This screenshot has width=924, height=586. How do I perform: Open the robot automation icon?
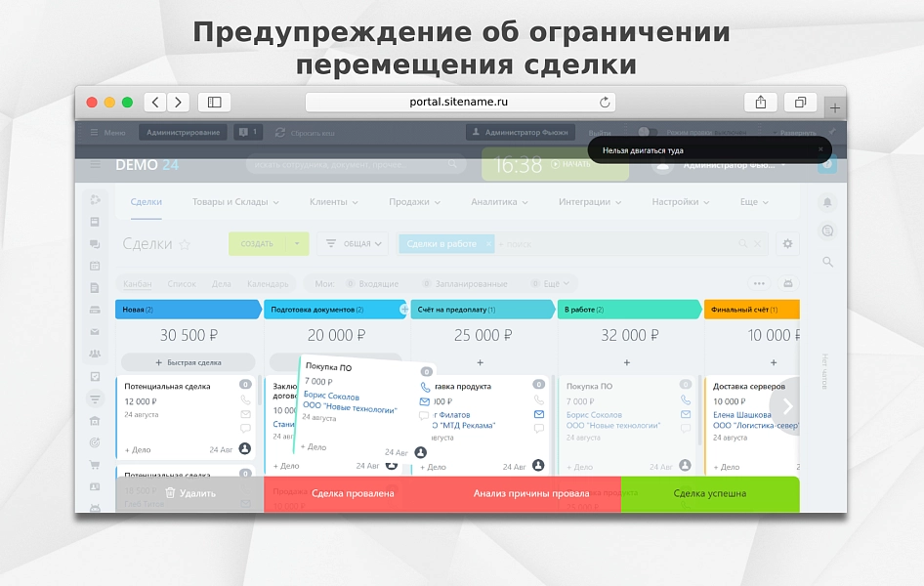pyautogui.click(x=788, y=284)
